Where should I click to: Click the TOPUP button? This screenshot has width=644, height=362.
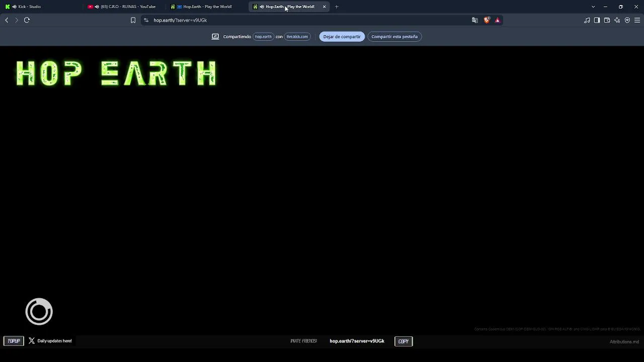click(x=14, y=341)
